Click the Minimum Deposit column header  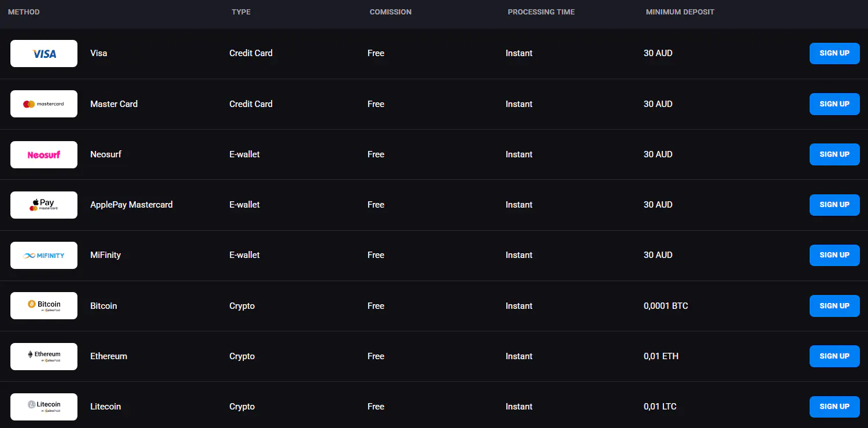click(x=680, y=12)
